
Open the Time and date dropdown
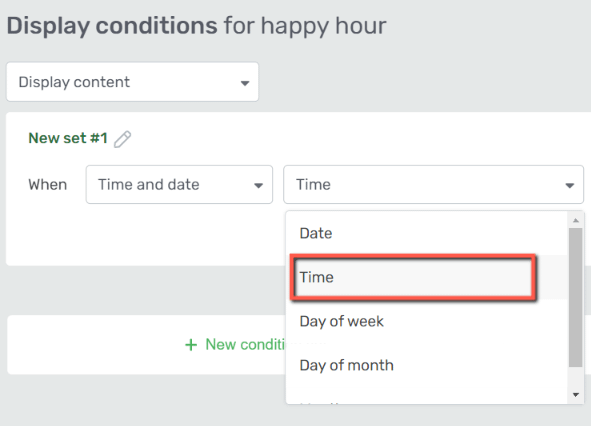click(x=179, y=184)
